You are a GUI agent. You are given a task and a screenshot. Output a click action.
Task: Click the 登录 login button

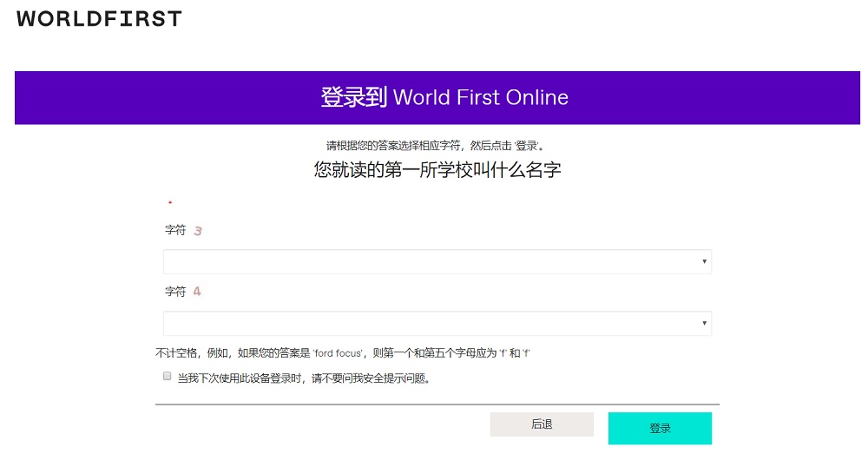coord(660,428)
